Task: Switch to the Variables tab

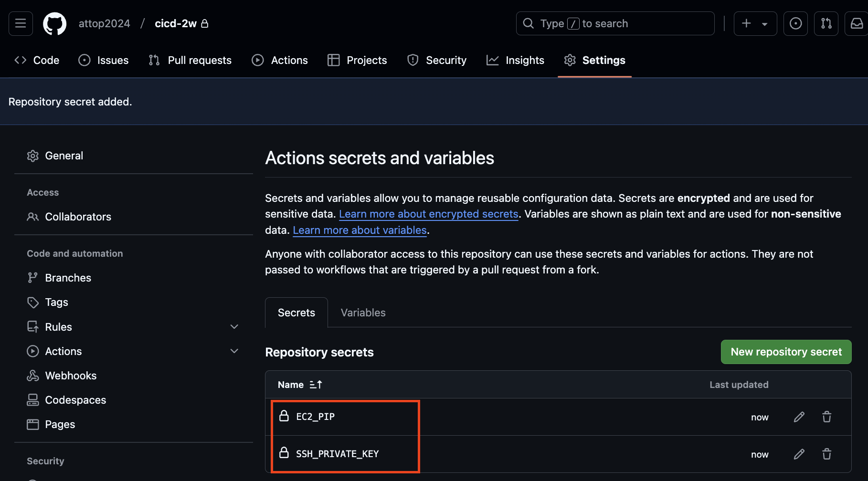Action: (363, 313)
